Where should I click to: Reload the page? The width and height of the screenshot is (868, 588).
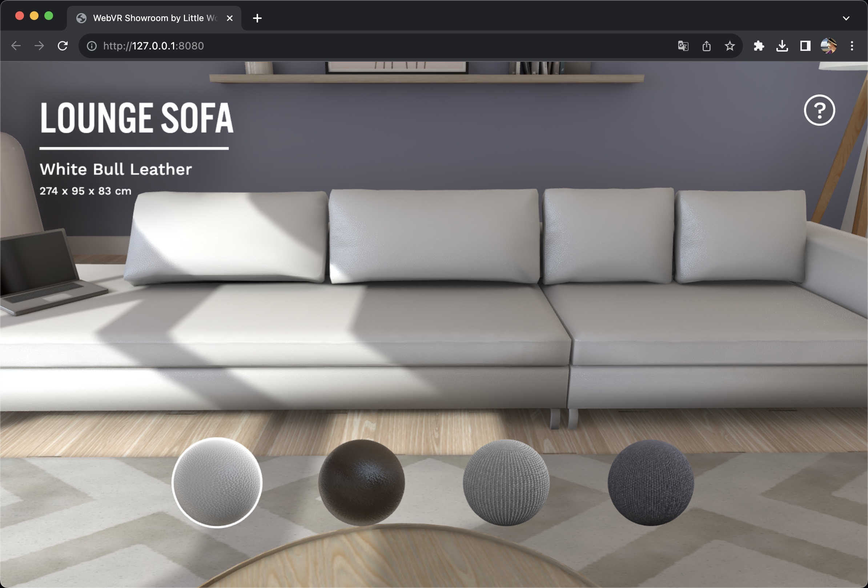coord(63,46)
